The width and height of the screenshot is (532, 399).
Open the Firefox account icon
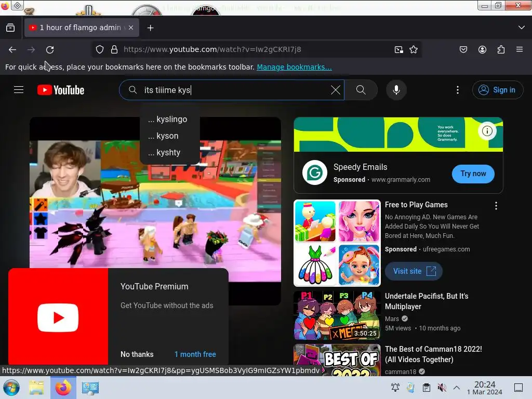483,49
